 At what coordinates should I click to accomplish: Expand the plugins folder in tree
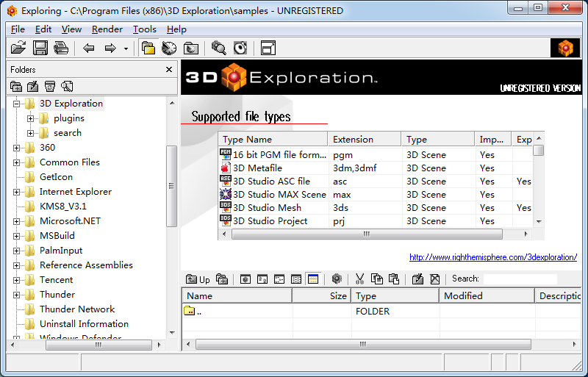coord(30,118)
